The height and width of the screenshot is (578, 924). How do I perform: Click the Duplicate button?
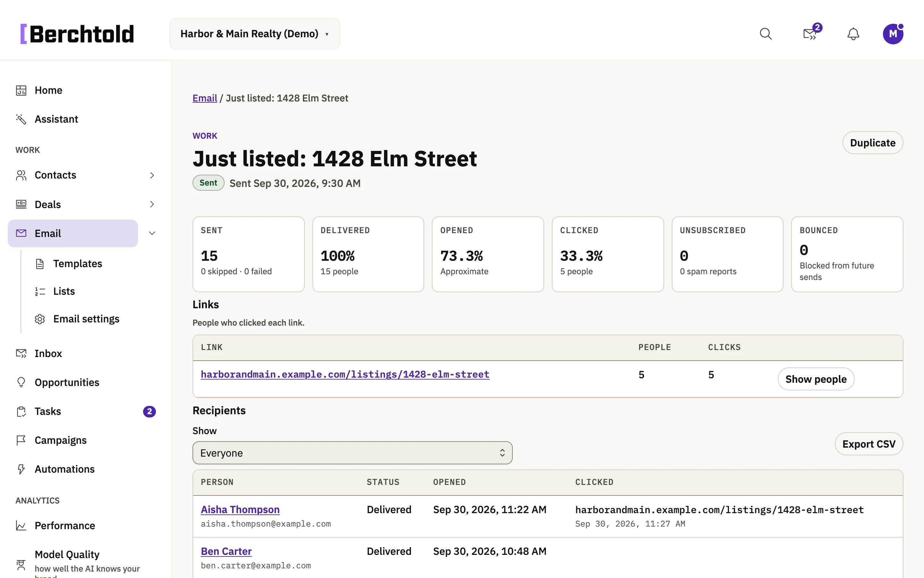[872, 143]
